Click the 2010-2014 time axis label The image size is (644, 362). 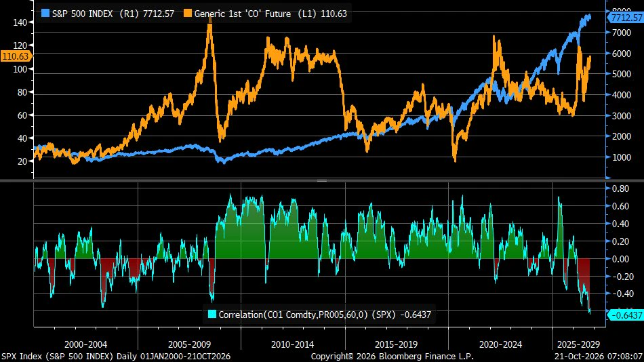292,344
